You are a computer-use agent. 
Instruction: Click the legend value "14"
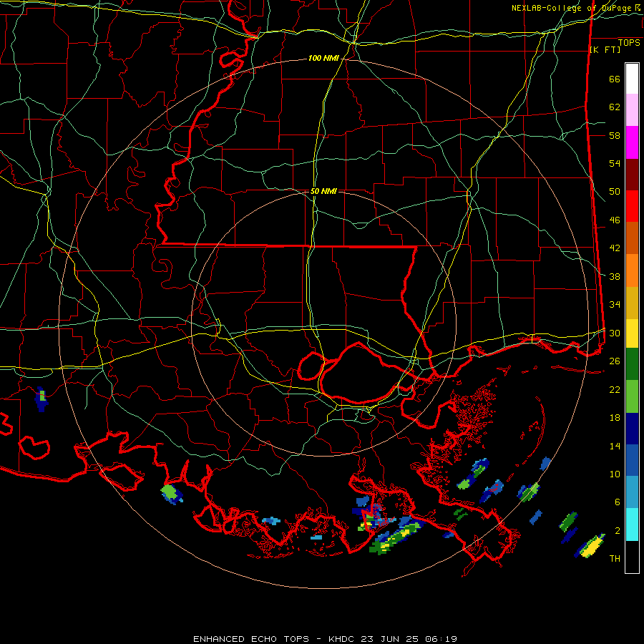click(x=615, y=446)
